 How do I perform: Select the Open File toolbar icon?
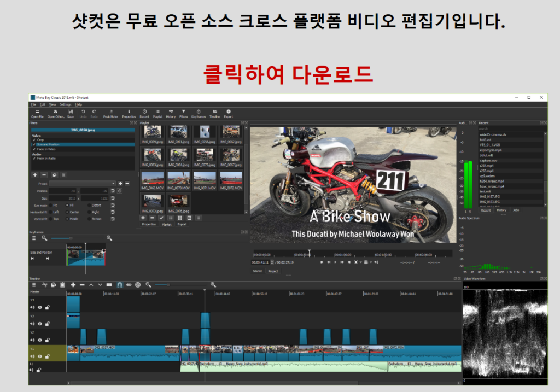(37, 112)
